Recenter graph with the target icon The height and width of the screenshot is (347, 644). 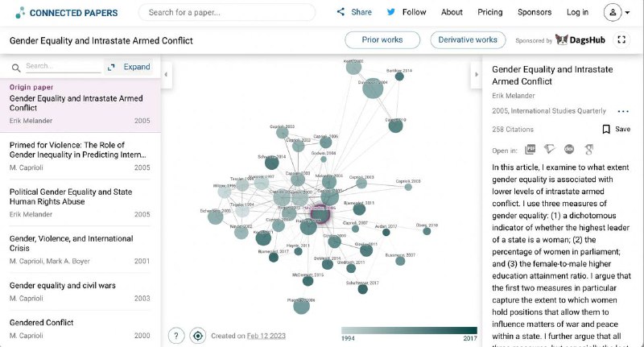197,336
